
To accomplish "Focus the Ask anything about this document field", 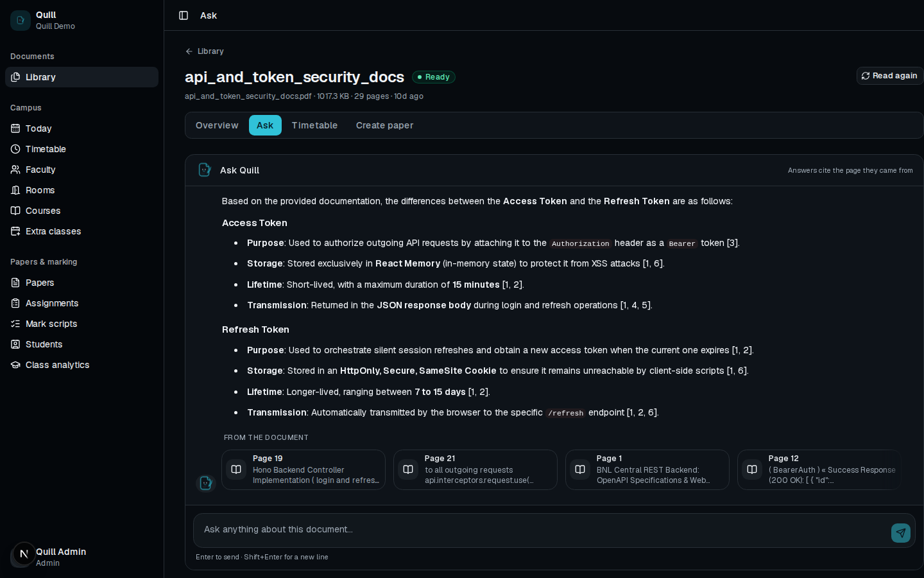I will coord(541,530).
